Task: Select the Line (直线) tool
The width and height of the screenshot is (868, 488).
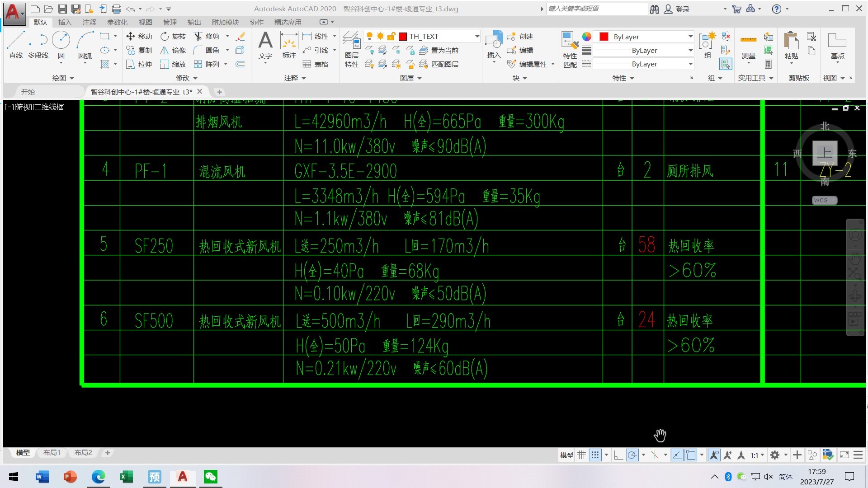Action: 15,45
